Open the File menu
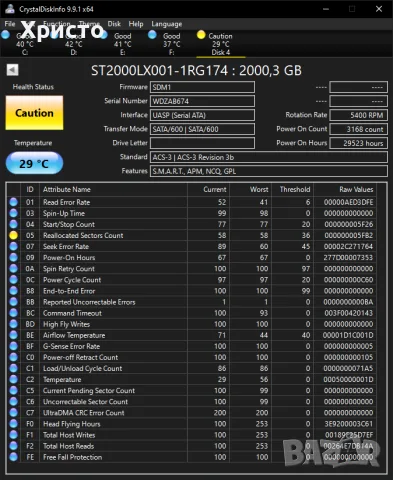 point(10,24)
